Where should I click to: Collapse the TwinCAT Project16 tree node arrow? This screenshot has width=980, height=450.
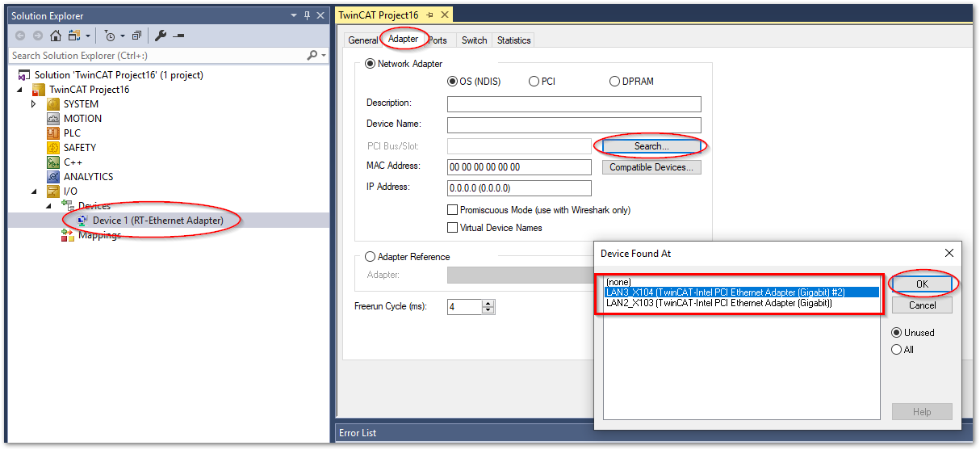point(19,90)
